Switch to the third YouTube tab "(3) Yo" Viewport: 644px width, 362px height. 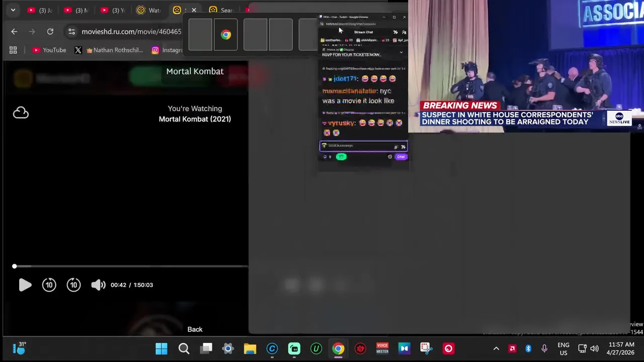coord(113,10)
